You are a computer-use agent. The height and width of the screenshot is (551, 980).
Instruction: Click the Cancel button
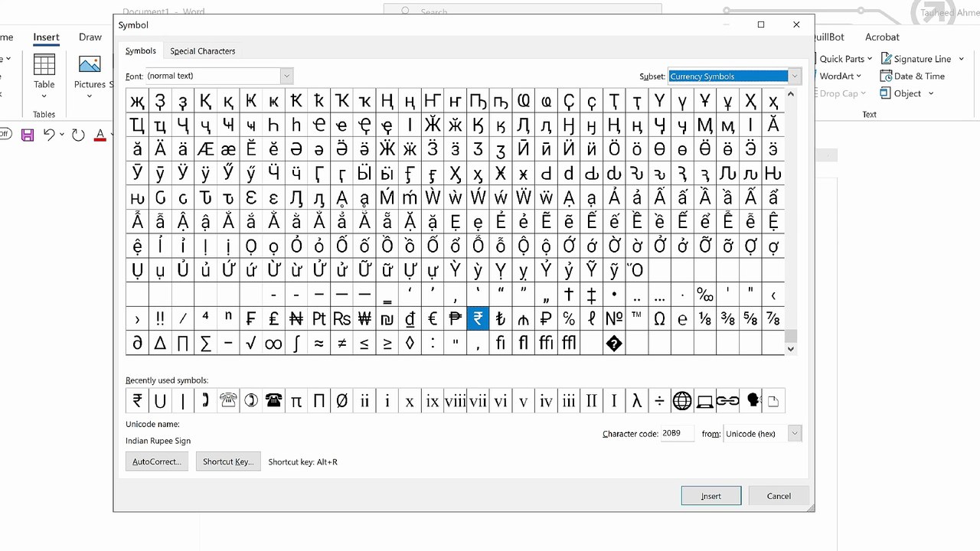point(779,496)
